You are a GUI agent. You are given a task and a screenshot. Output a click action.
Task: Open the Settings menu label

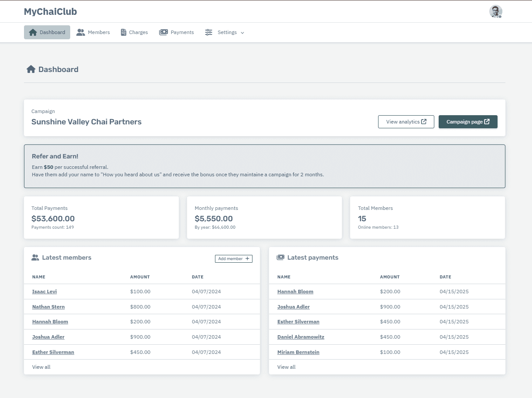(x=227, y=32)
